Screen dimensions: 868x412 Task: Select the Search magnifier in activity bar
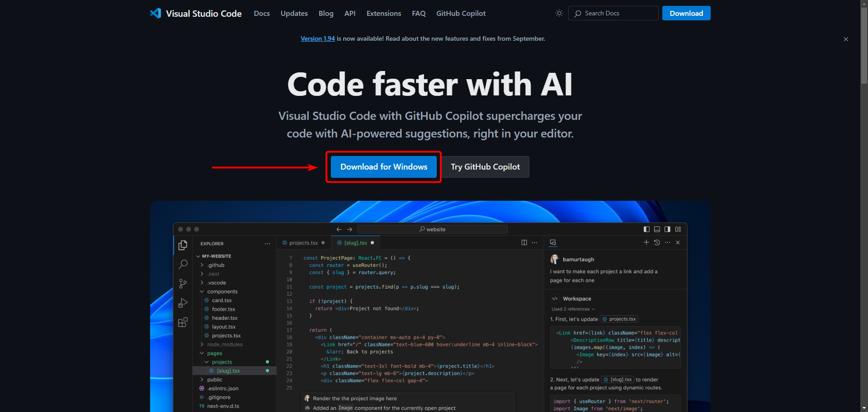(x=183, y=264)
